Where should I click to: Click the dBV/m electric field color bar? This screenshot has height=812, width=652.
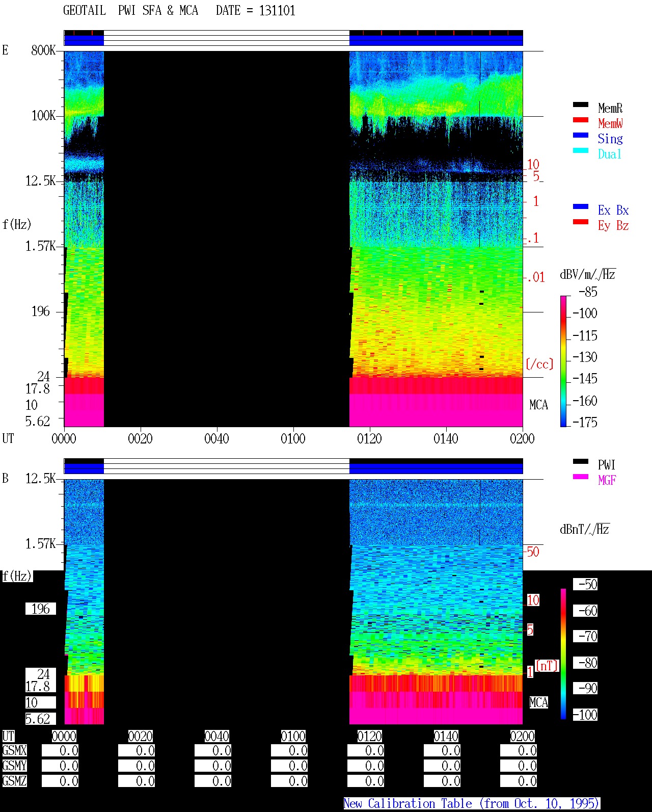coord(563,361)
